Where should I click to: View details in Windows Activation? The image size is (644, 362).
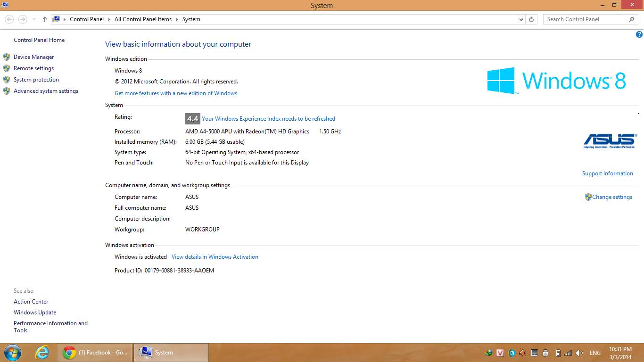215,257
